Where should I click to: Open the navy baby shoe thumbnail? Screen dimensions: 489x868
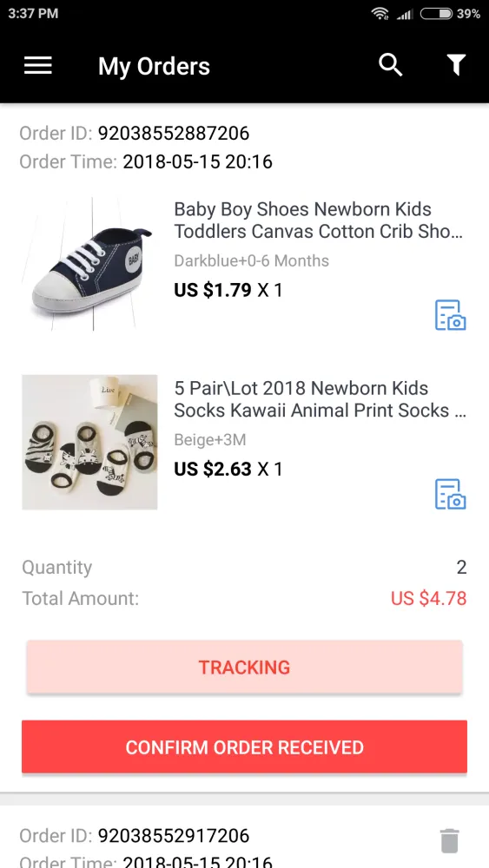coord(89,264)
